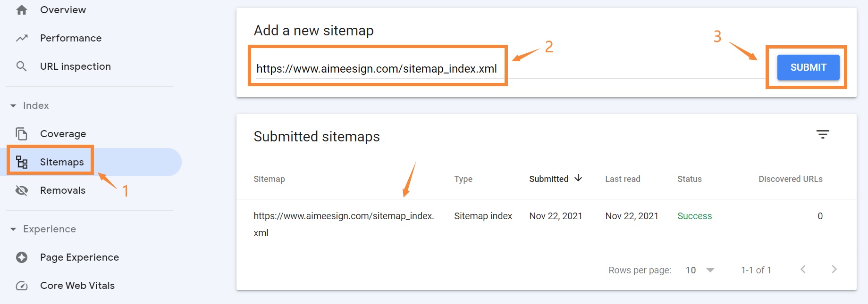
Task: Open the Performance menu item
Action: (71, 38)
